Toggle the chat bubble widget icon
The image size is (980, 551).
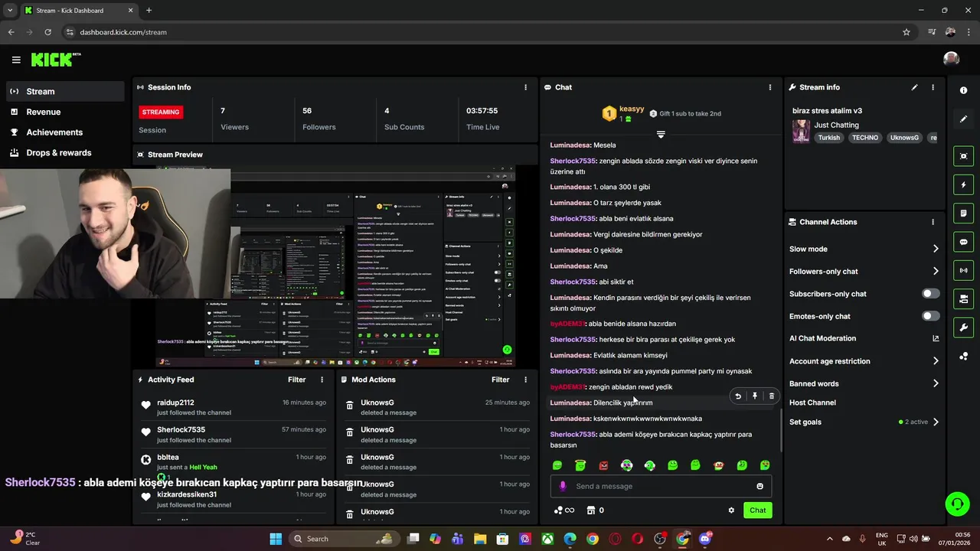click(963, 242)
